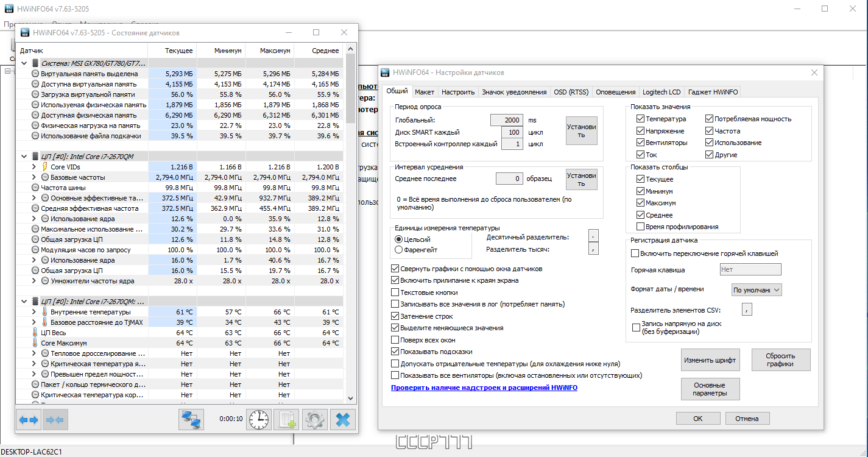Expand the Core VIDs row
The height and width of the screenshot is (457, 868).
pyautogui.click(x=34, y=166)
